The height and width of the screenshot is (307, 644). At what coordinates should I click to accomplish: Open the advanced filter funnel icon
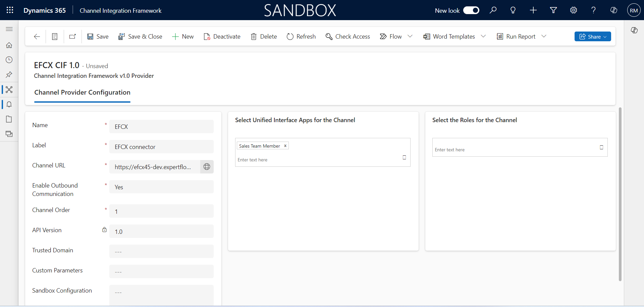(x=553, y=10)
